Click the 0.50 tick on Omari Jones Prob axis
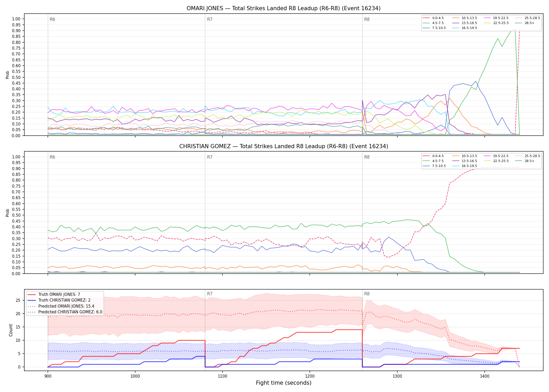 coord(16,77)
